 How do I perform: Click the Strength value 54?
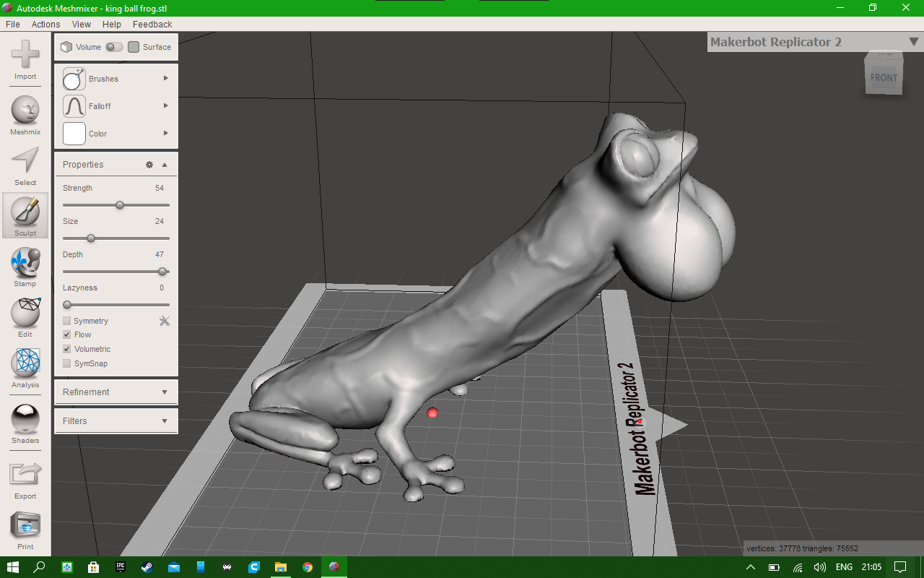point(160,188)
